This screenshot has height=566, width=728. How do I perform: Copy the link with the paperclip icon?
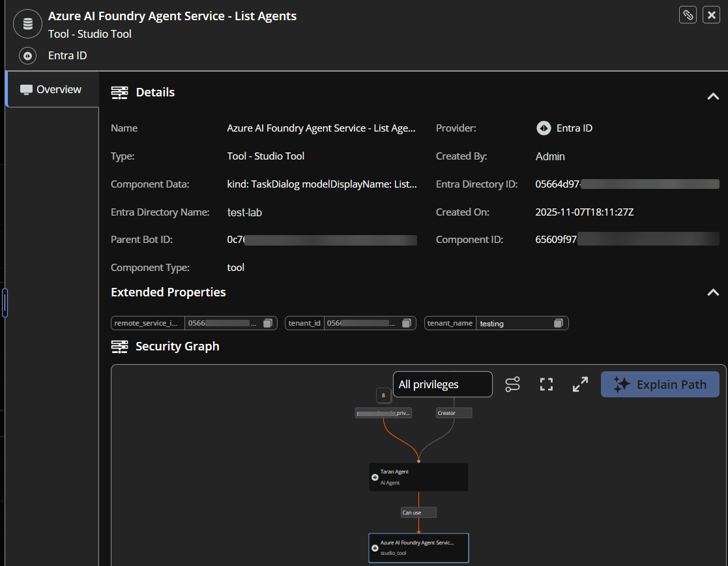[x=688, y=15]
